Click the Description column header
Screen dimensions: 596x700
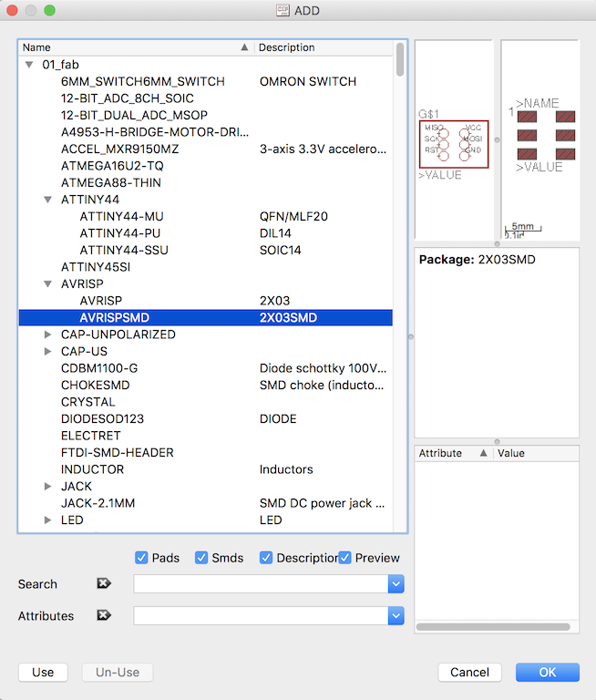point(324,47)
